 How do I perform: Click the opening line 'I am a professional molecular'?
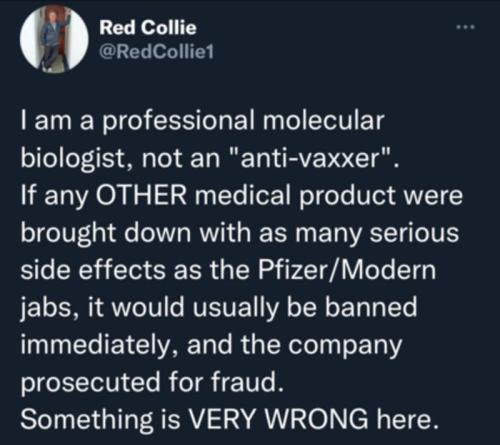click(x=202, y=121)
